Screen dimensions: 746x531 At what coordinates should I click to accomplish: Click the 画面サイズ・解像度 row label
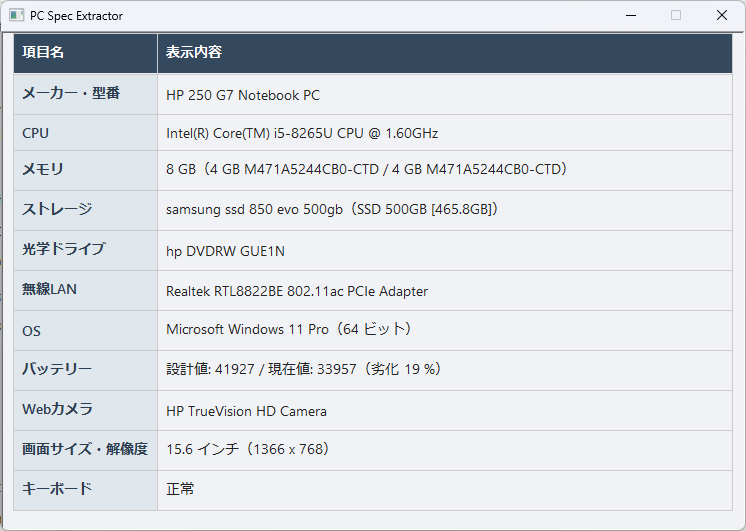85,449
